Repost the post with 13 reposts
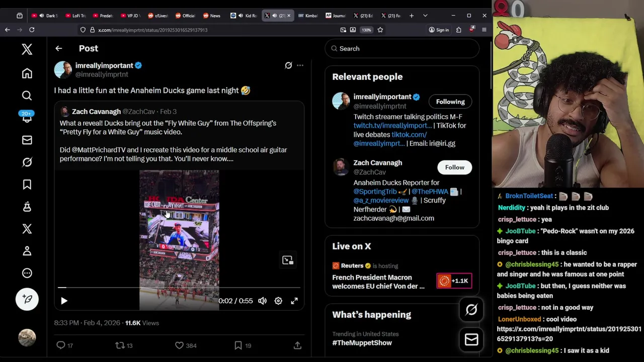This screenshot has height=362, width=644. pyautogui.click(x=124, y=345)
